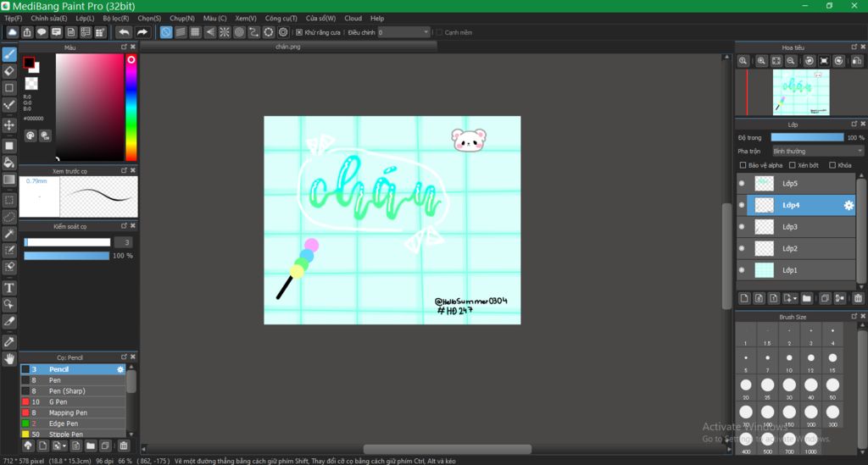Viewport: 868px width, 465px height.
Task: Enable the Khóa layer lock checkbox
Action: pos(832,165)
